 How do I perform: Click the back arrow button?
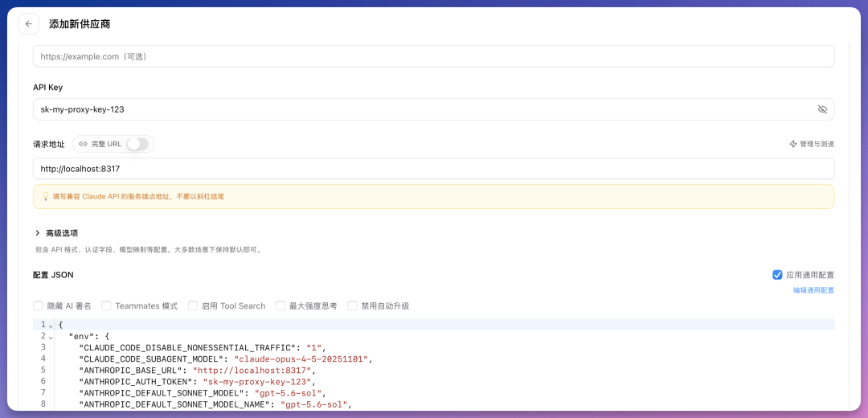click(29, 24)
